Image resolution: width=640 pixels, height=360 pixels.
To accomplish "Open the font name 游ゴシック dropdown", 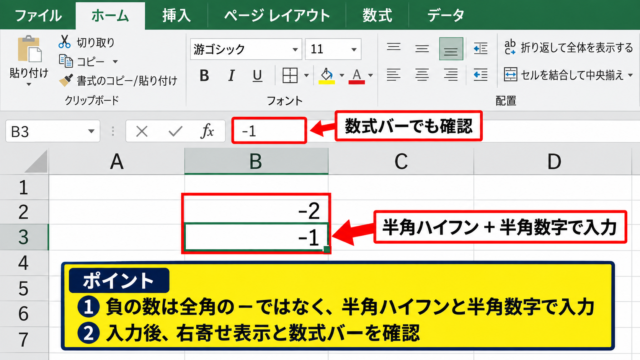I will pyautogui.click(x=295, y=49).
